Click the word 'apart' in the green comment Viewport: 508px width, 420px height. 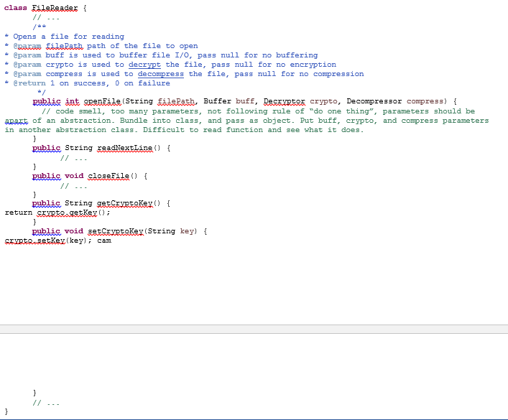[17, 121]
